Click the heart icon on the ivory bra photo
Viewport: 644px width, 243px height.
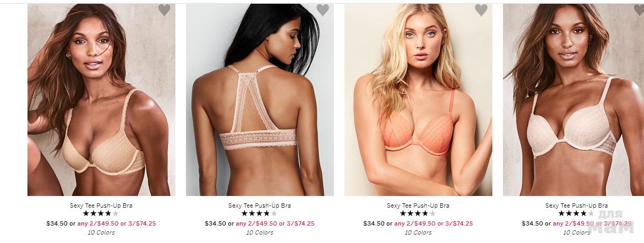[x=639, y=10]
